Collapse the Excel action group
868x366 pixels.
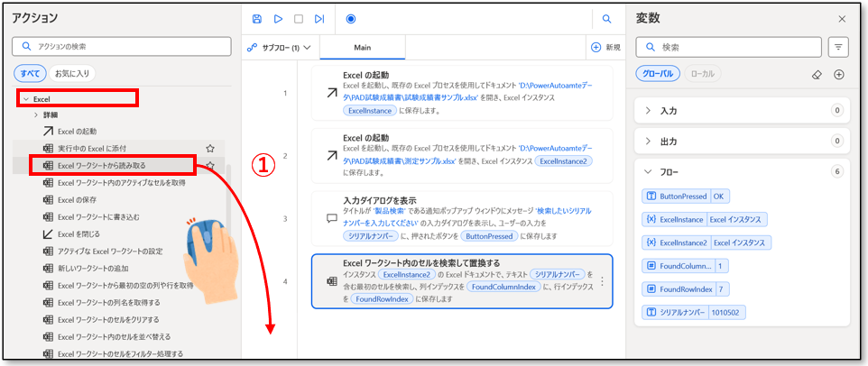coord(26,97)
